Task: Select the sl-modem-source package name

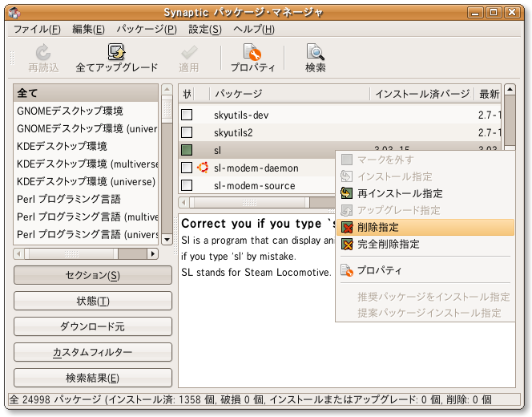Action: 255,185
